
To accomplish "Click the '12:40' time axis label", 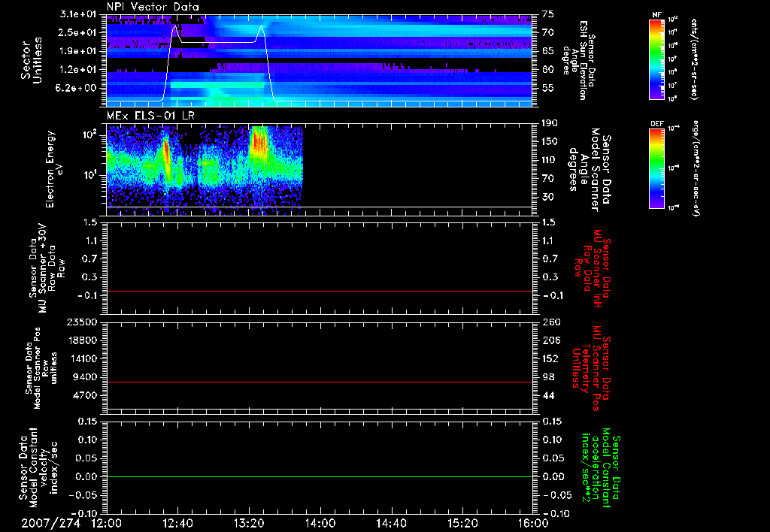I will point(177,523).
